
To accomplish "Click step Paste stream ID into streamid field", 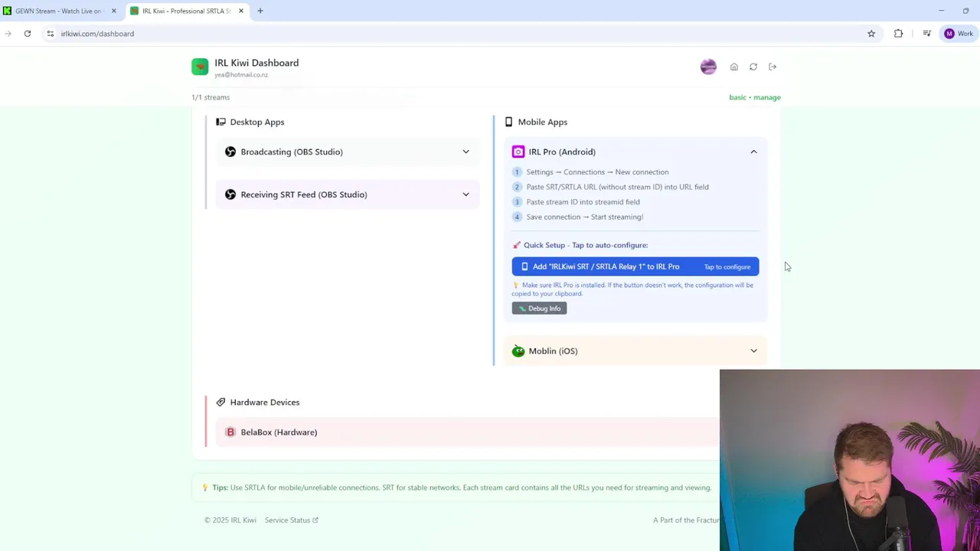I will 583,202.
